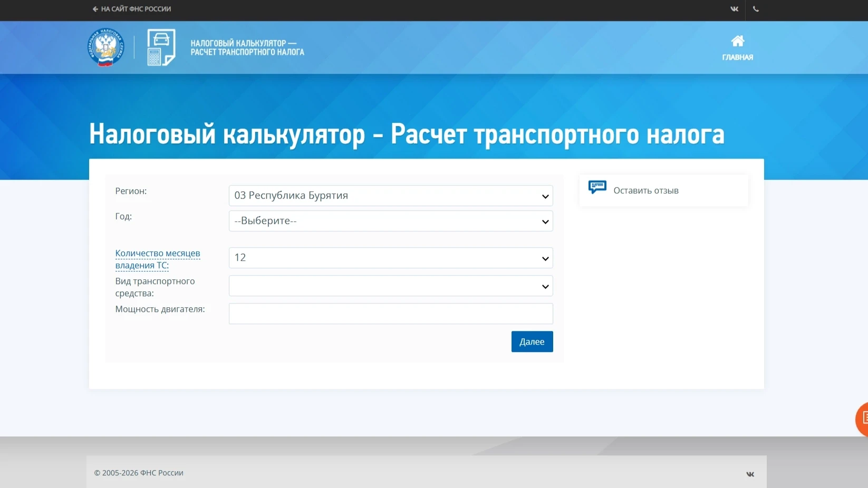Click the phone icon in the top bar

click(x=756, y=9)
